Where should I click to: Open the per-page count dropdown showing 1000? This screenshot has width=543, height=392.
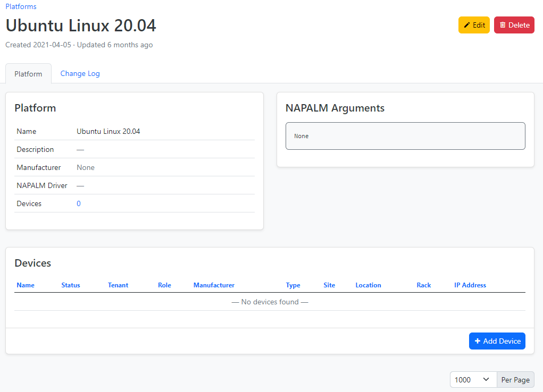click(473, 380)
